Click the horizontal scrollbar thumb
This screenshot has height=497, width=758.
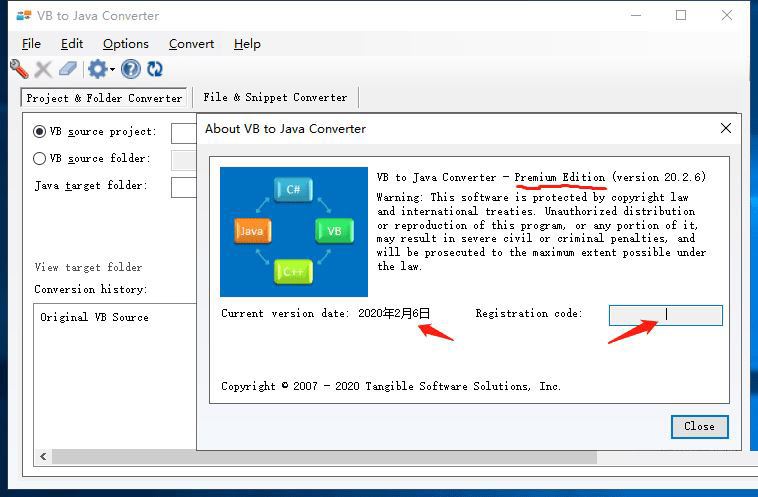(x=324, y=456)
